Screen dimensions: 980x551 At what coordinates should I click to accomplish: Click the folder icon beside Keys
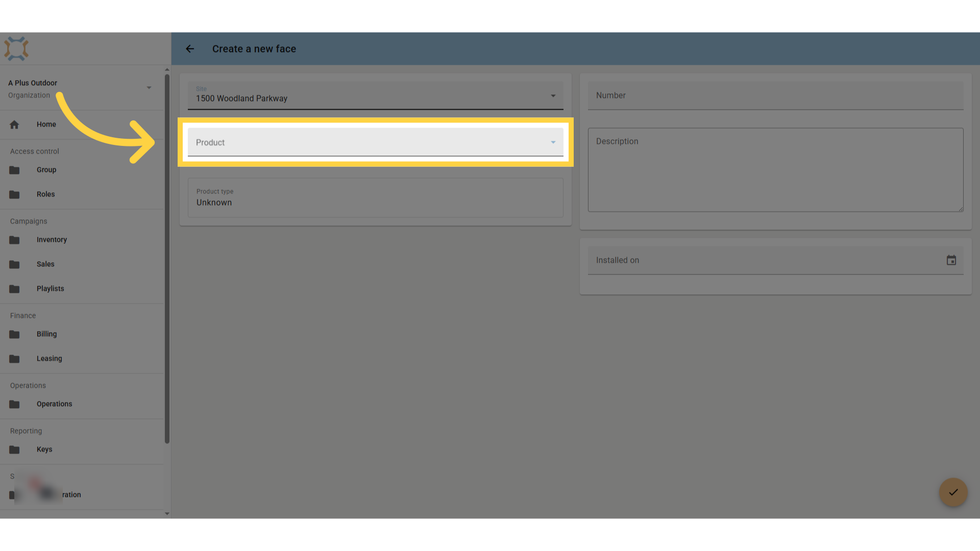pyautogui.click(x=14, y=449)
